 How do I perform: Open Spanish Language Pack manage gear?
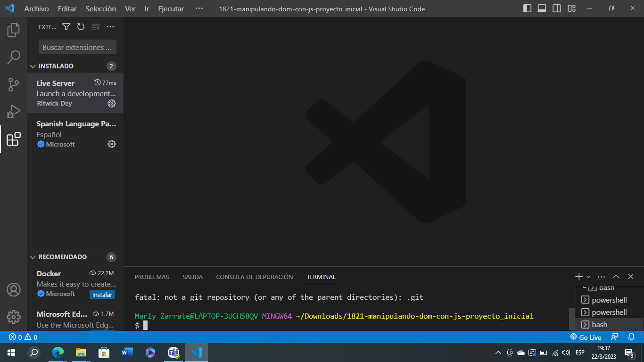click(x=112, y=144)
